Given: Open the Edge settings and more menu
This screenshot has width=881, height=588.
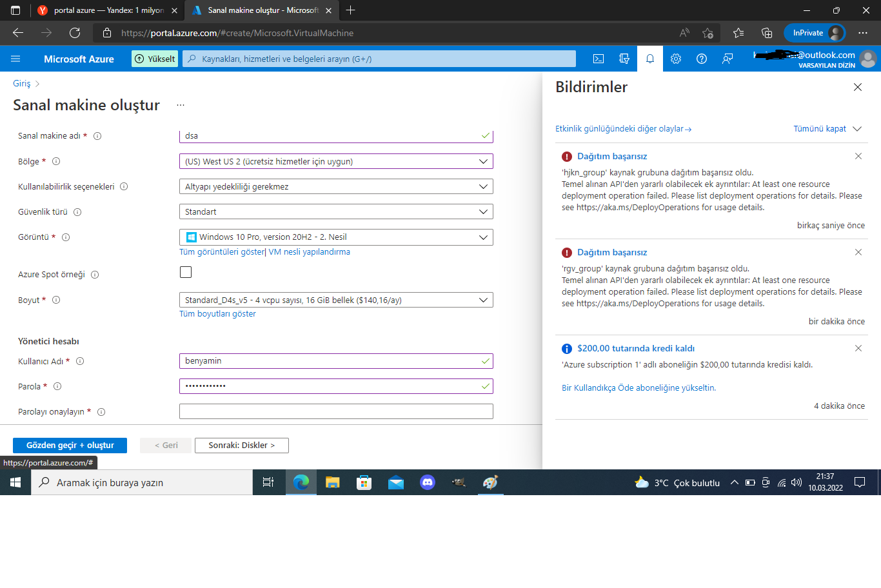Looking at the screenshot, I should point(863,33).
